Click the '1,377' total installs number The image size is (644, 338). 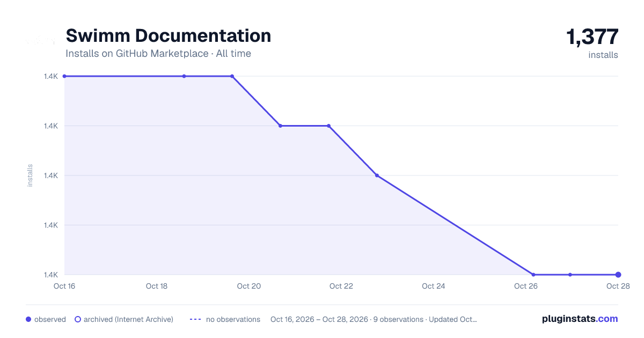(592, 36)
